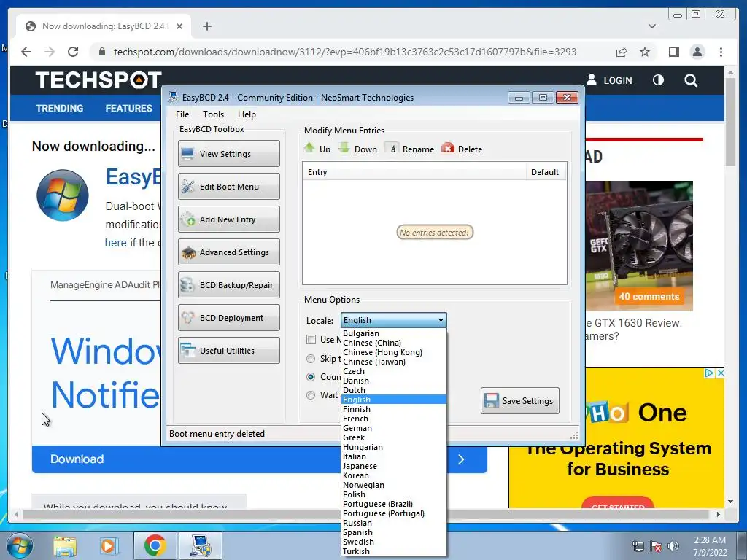Click the Default column header
The height and width of the screenshot is (560, 747).
coord(546,172)
